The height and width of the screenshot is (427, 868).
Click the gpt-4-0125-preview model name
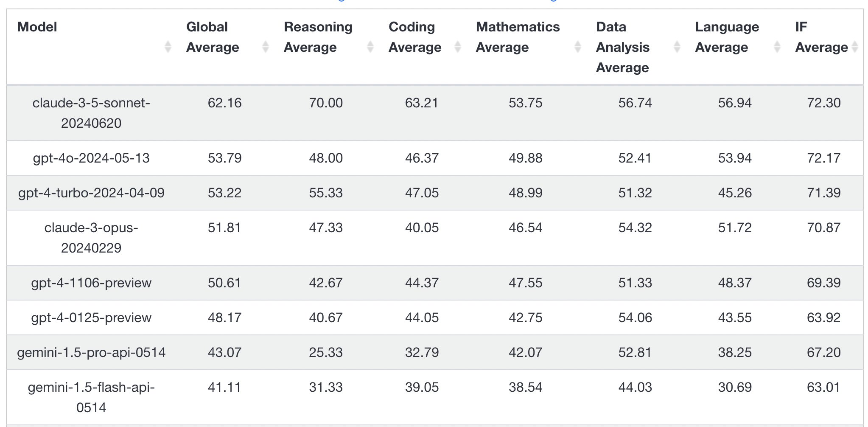tap(91, 318)
